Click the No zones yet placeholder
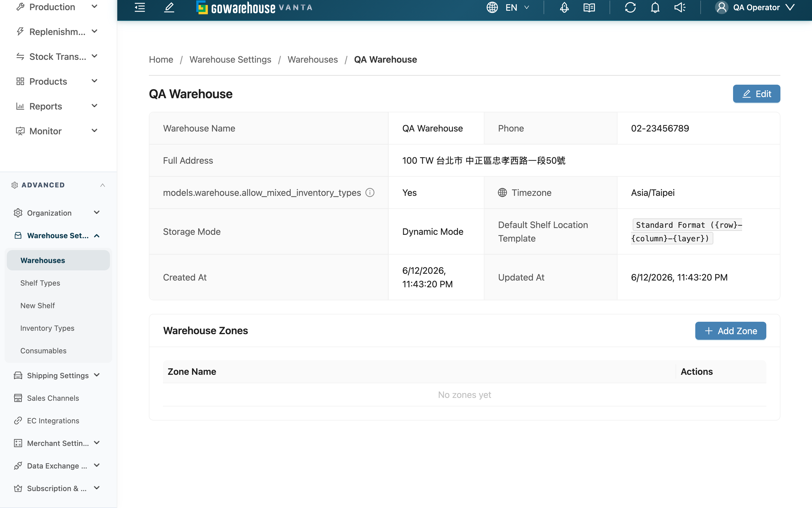This screenshot has width=812, height=508. 464,395
